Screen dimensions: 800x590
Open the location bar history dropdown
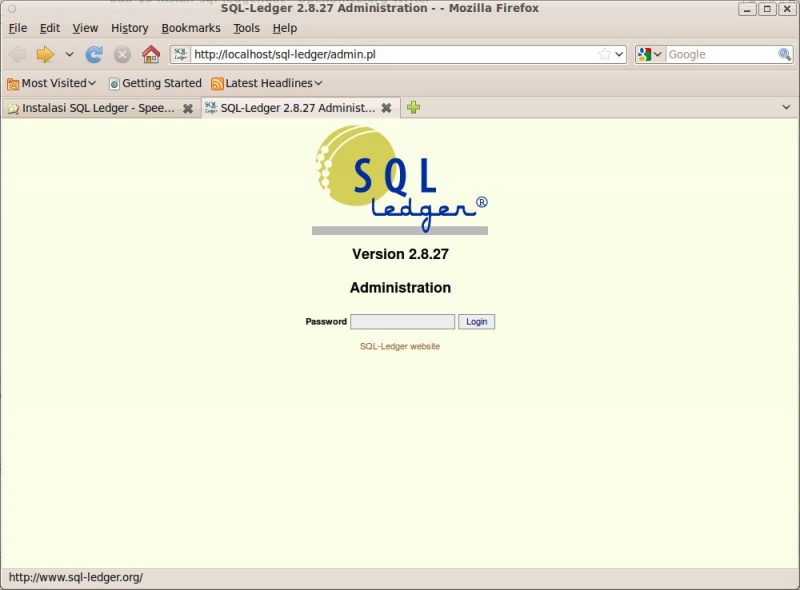(619, 54)
